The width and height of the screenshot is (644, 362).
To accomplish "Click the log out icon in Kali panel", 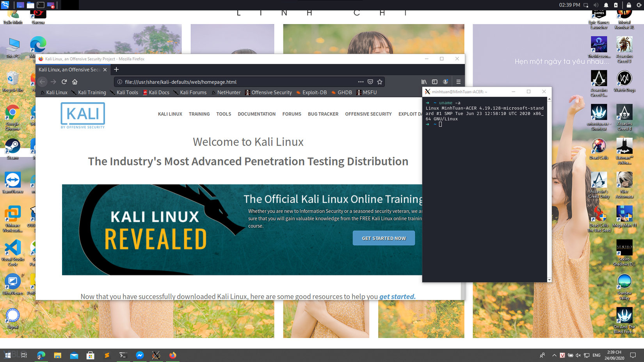I will pos(639,5).
